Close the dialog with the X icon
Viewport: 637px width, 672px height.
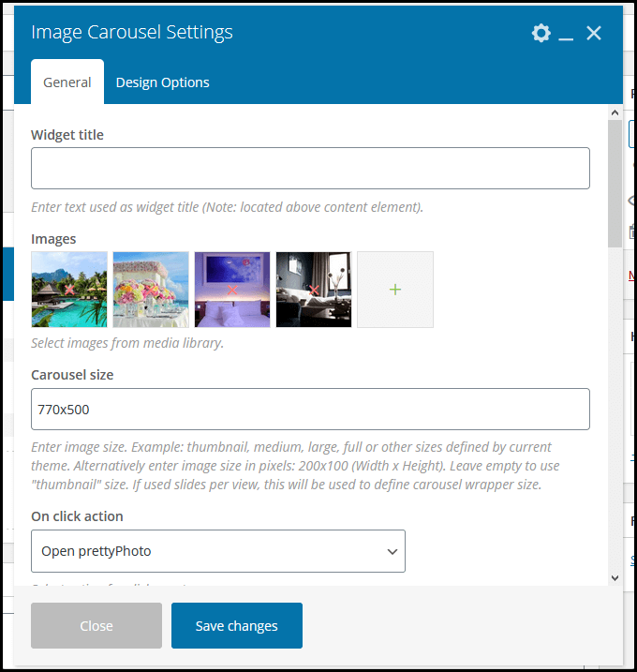[x=594, y=33]
